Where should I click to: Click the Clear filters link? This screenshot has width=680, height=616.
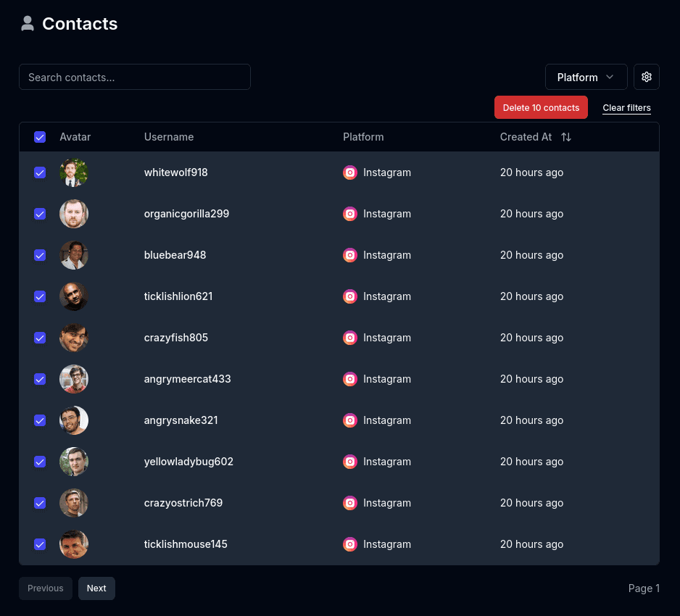coord(626,107)
